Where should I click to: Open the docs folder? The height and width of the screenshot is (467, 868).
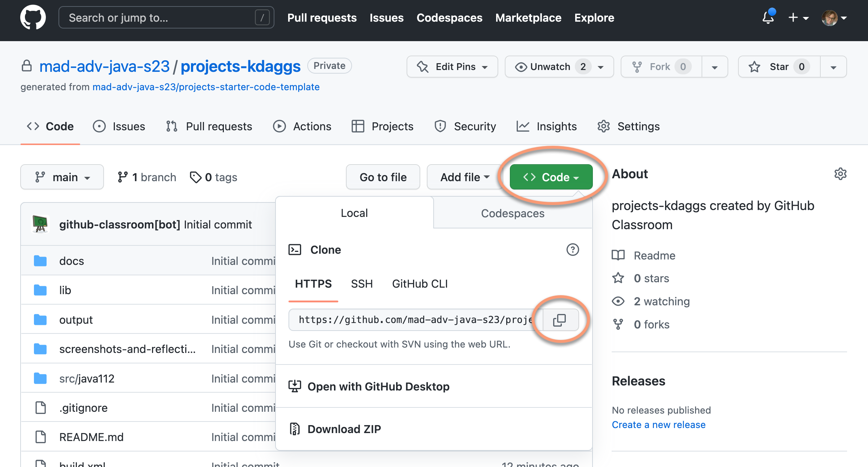[x=71, y=261]
